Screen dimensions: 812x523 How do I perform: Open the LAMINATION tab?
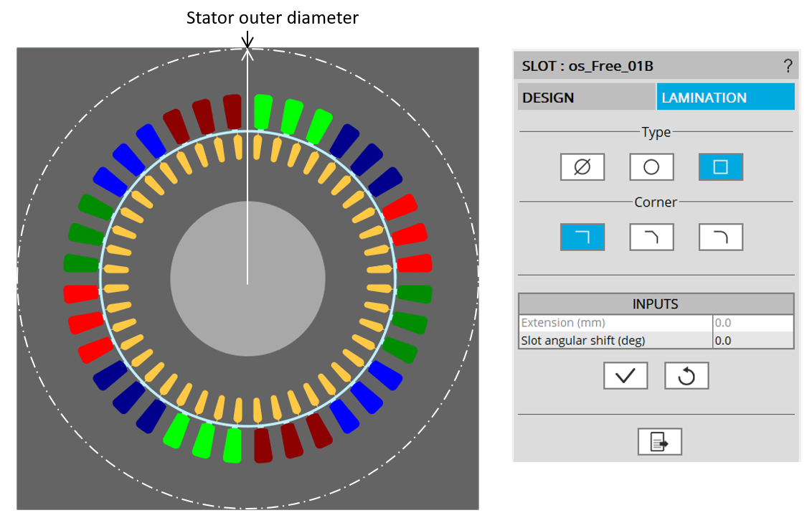(x=725, y=98)
